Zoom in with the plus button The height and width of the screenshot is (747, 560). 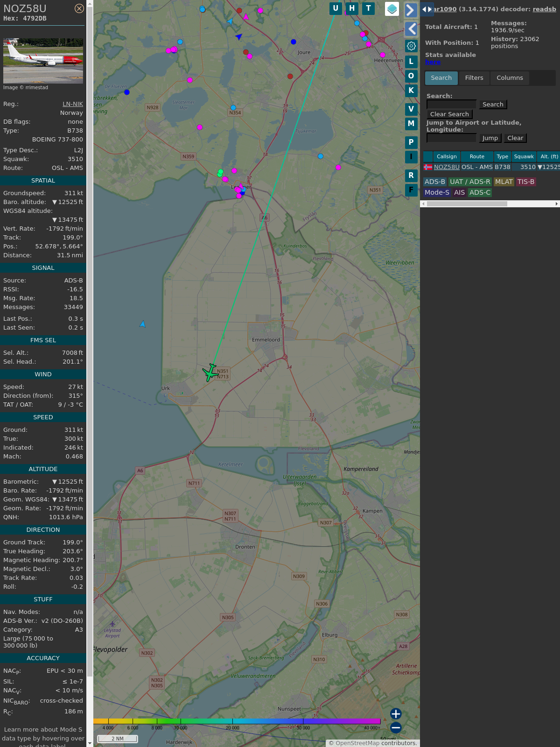pyautogui.click(x=396, y=714)
